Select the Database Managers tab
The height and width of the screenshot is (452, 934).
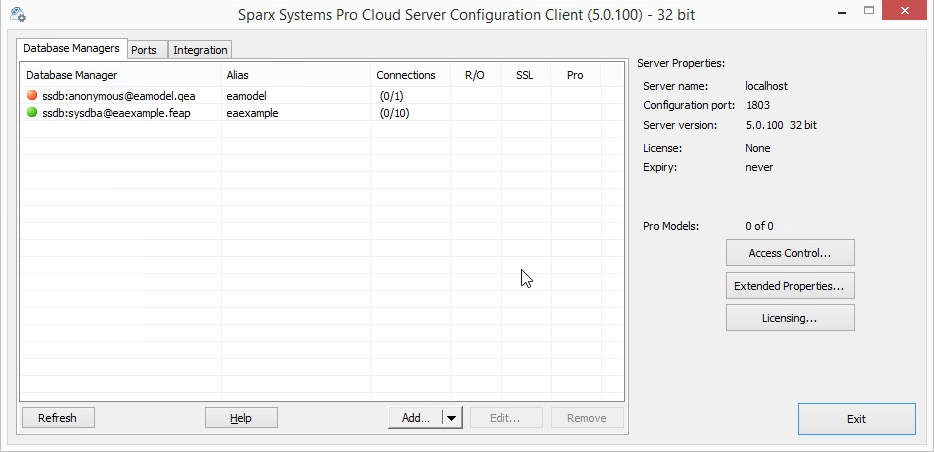[71, 48]
